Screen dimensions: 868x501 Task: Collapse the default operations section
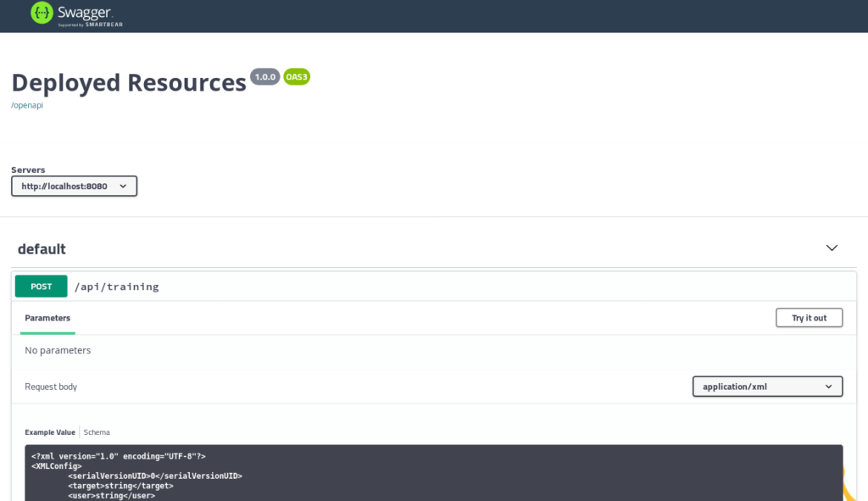coord(832,248)
